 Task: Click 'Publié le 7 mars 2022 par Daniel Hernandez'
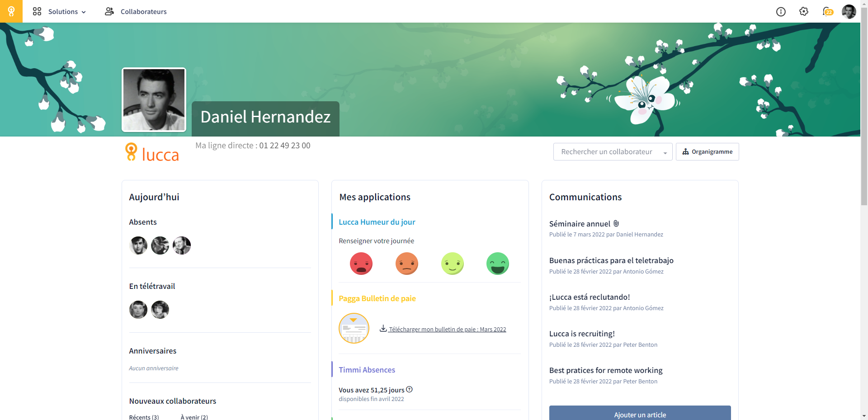(x=606, y=234)
